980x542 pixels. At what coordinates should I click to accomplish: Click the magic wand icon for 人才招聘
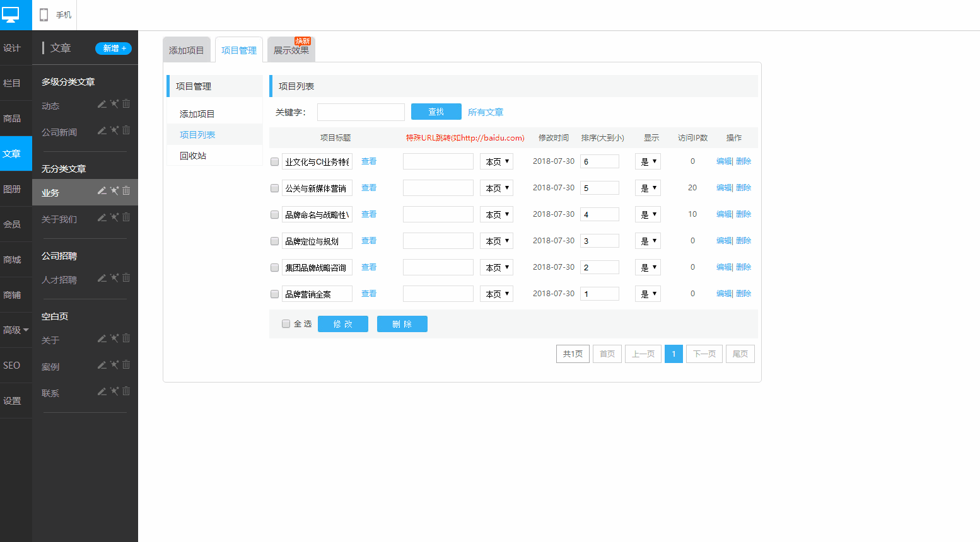pos(114,278)
